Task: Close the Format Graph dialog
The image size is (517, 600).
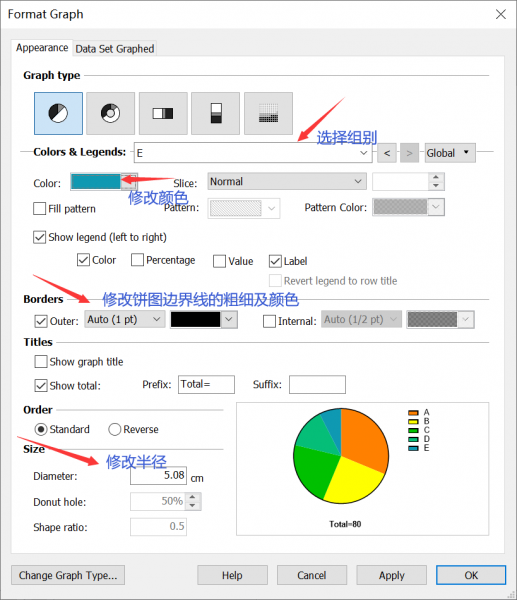Action: pos(501,15)
